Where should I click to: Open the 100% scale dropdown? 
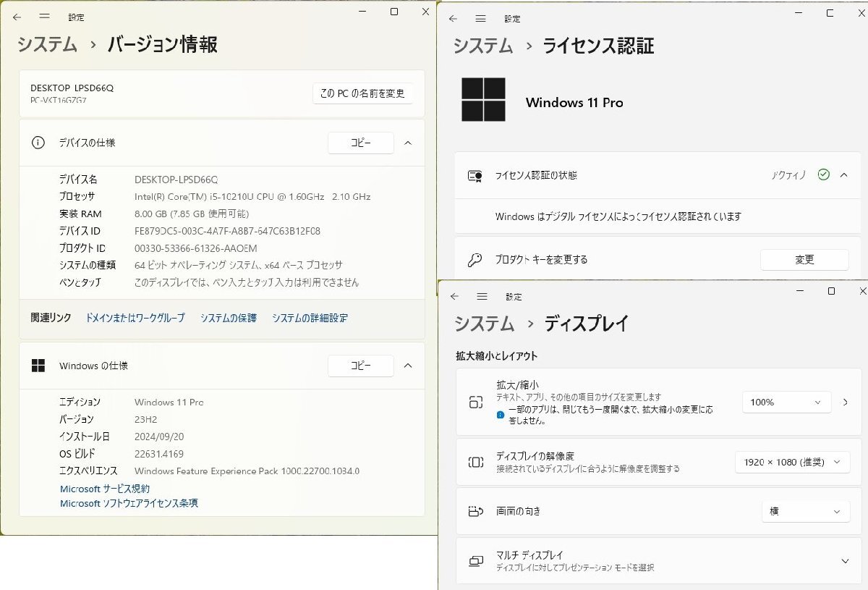786,402
